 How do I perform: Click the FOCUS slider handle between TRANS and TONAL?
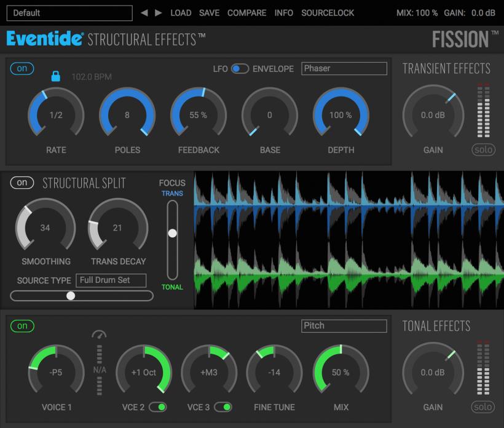click(x=172, y=232)
